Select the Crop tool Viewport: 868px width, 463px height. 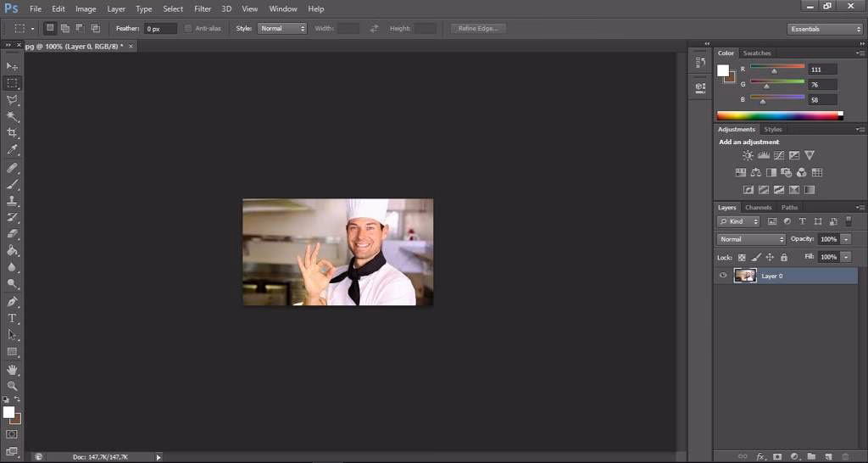[13, 133]
